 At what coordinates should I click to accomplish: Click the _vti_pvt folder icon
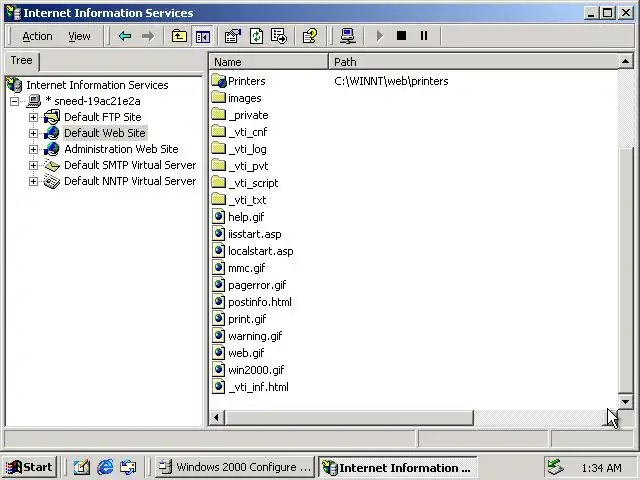point(219,165)
